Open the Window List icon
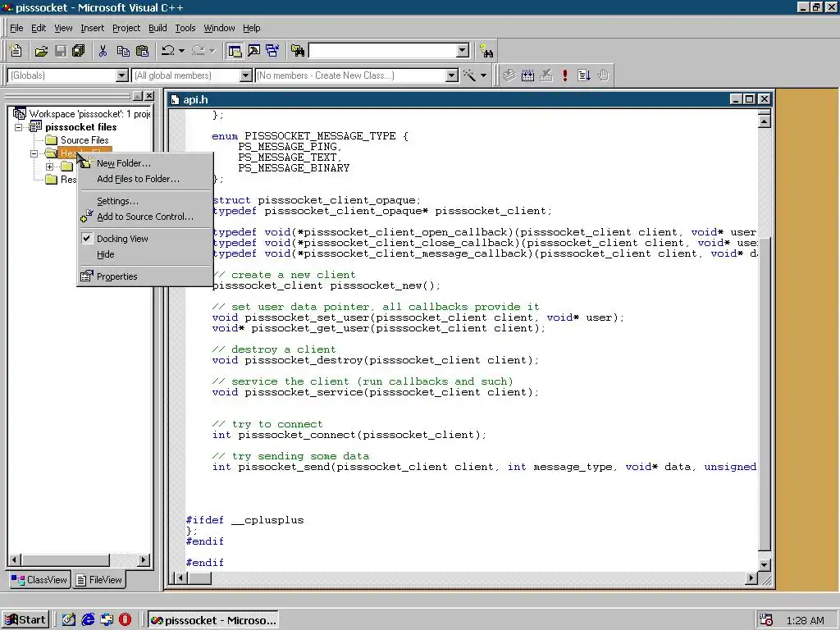This screenshot has height=630, width=840. pos(272,51)
